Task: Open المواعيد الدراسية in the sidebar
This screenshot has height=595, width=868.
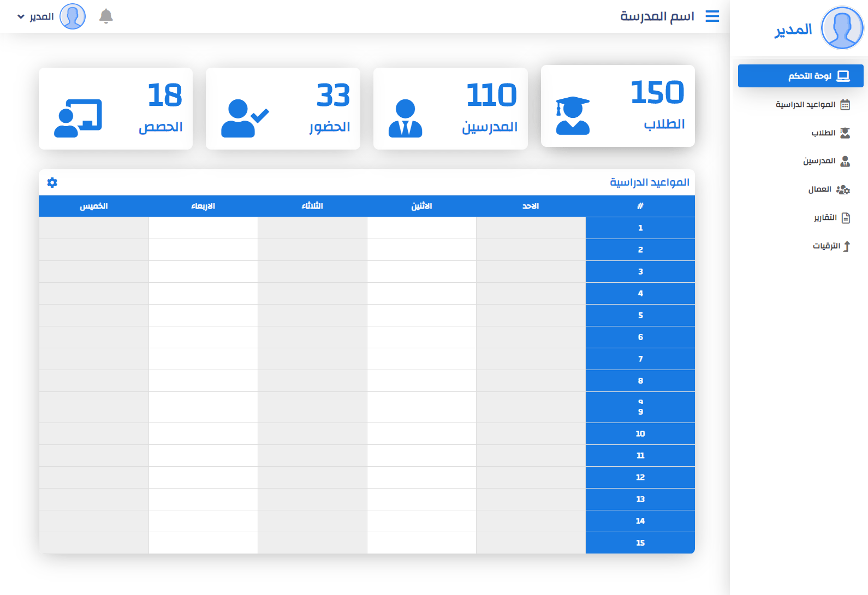Action: (812, 105)
